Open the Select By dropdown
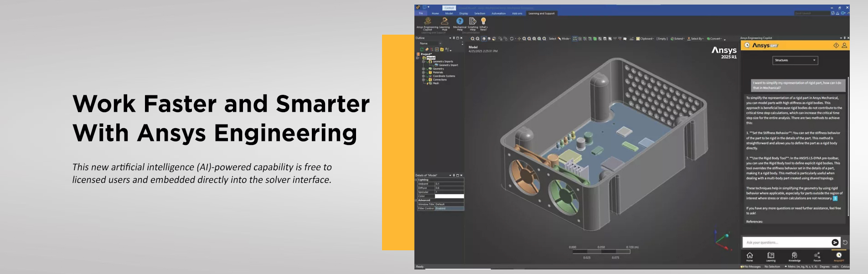The image size is (868, 274). [695, 39]
